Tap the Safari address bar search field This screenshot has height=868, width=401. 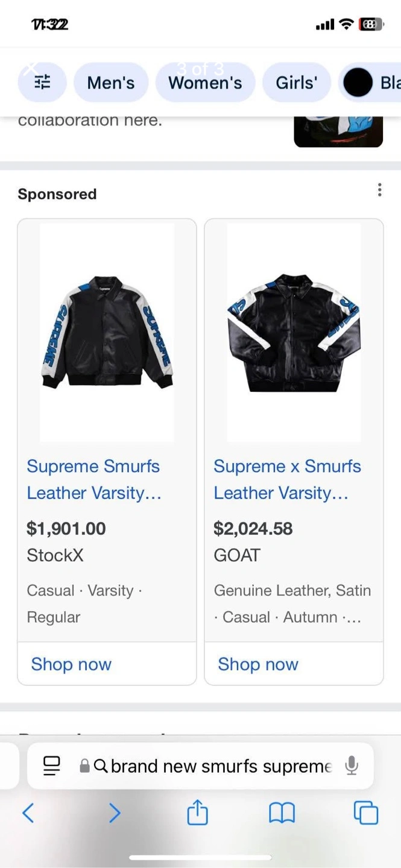(220, 766)
